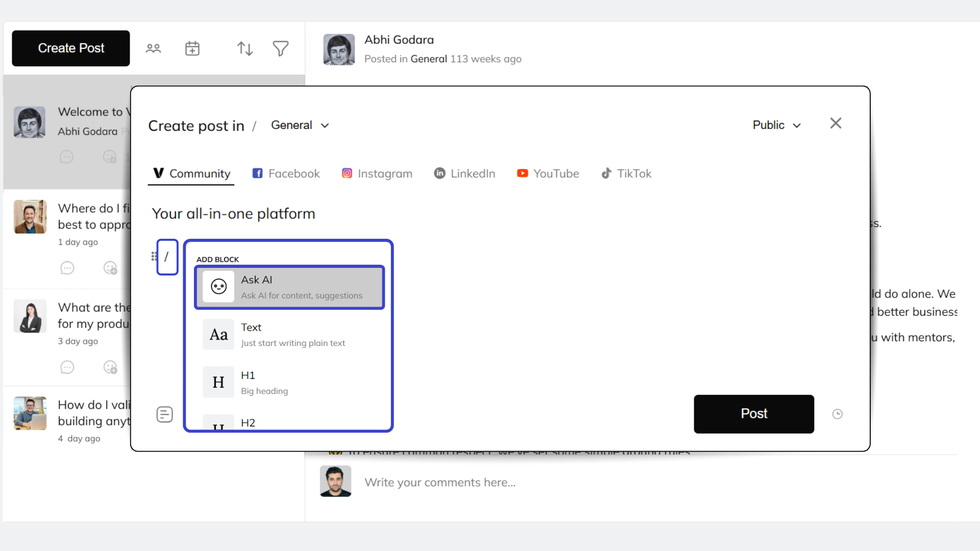
Task: Switch to the Facebook tab
Action: pyautogui.click(x=286, y=173)
